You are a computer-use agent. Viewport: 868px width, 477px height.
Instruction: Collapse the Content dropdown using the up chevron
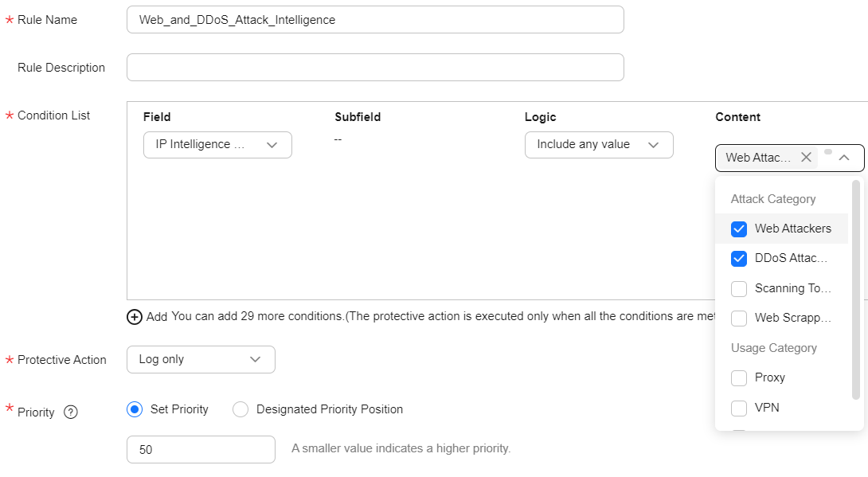point(844,158)
